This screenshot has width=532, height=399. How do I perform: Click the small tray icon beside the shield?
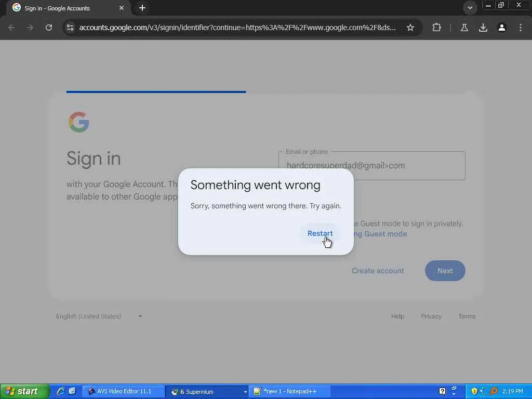click(484, 392)
